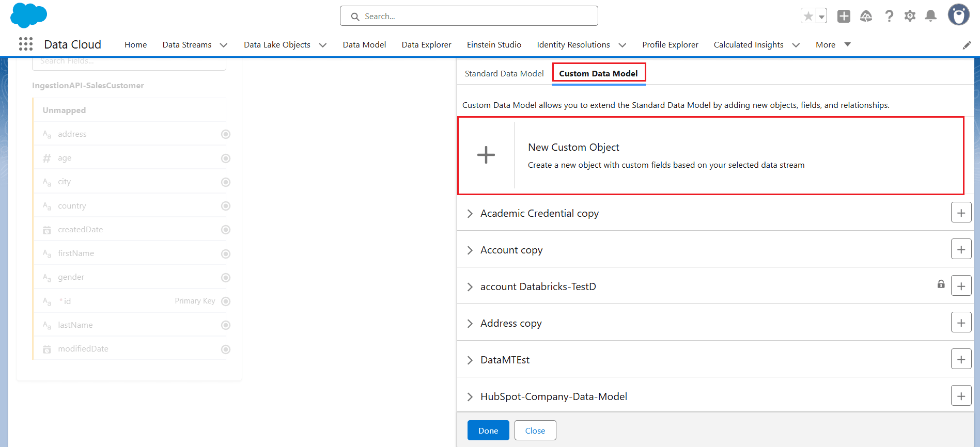
Task: Open the App Launcher grid icon
Action: [x=26, y=44]
